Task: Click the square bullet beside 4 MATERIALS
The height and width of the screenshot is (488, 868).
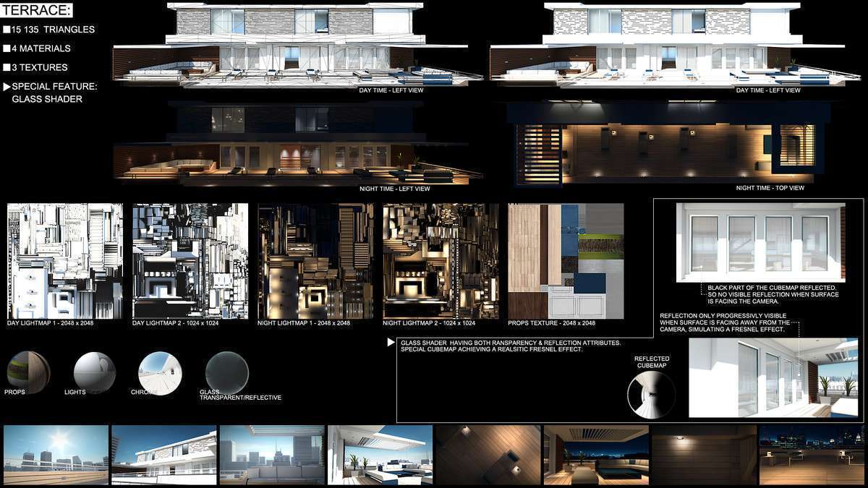Action: point(7,48)
